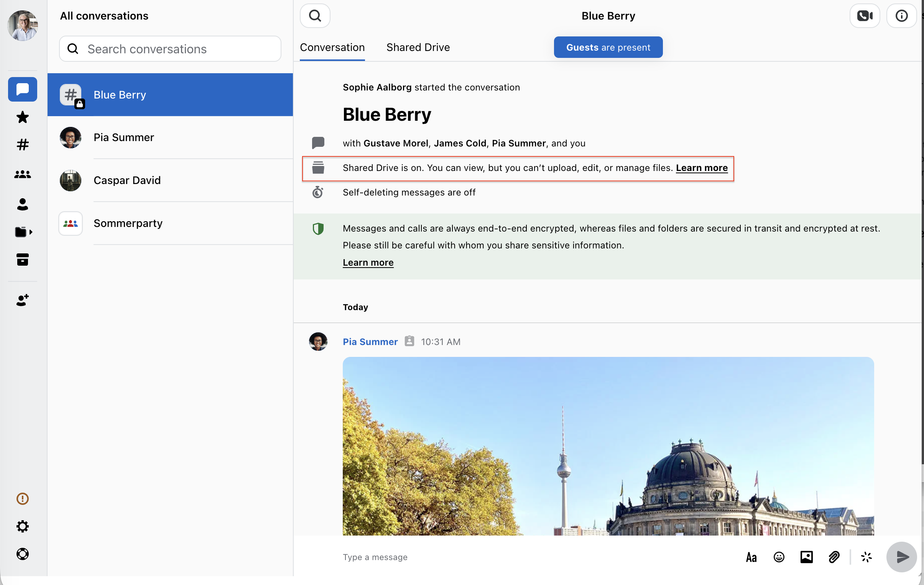This screenshot has width=924, height=585.
Task: Select the Blue Berry conversation
Action: 170,95
